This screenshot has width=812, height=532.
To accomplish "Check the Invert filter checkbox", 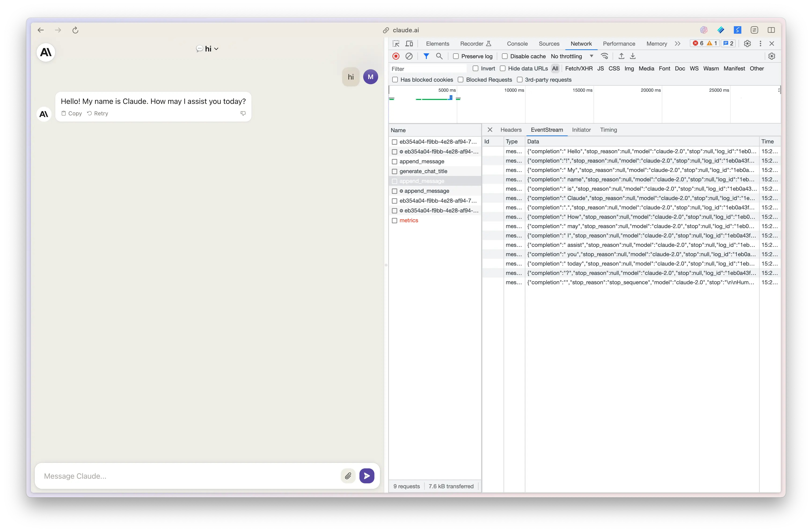I will [475, 69].
